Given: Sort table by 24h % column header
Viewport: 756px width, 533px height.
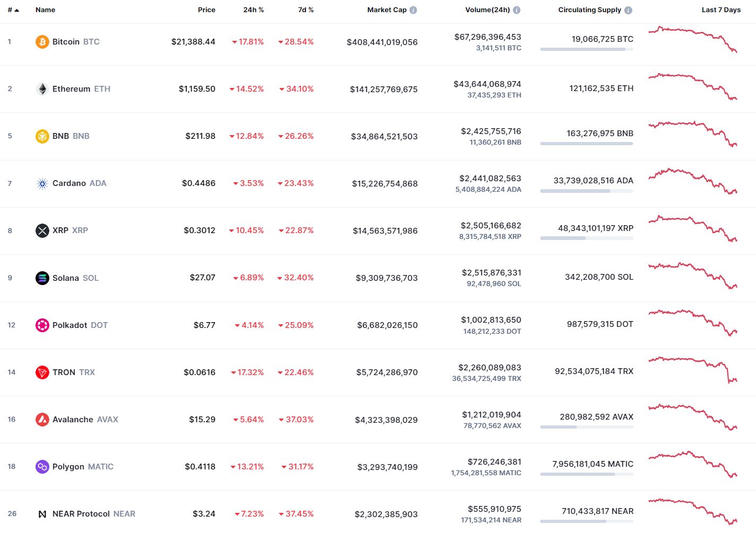Looking at the screenshot, I should [253, 10].
